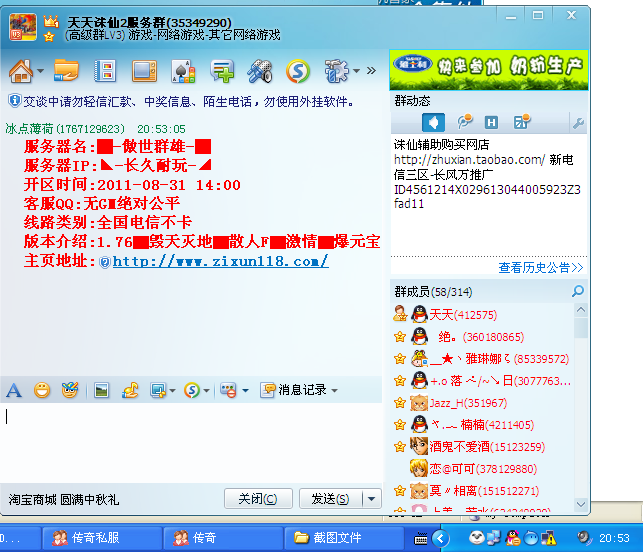
Task: Expand the send options dropdown arrow
Action: click(x=372, y=499)
